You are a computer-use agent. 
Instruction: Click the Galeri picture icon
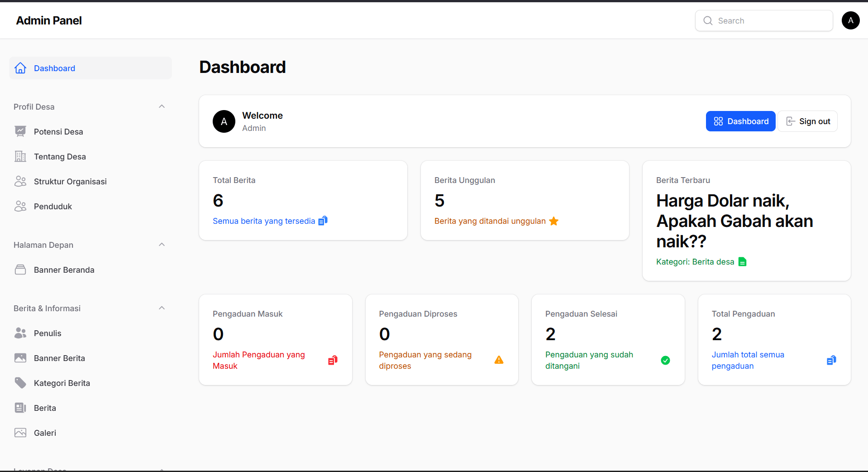click(20, 433)
